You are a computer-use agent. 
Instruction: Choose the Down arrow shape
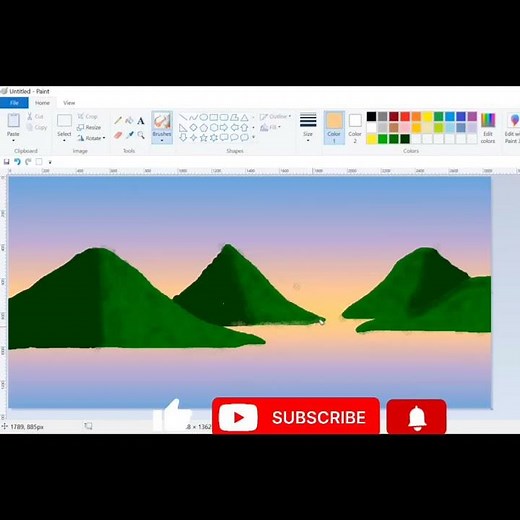[183, 137]
